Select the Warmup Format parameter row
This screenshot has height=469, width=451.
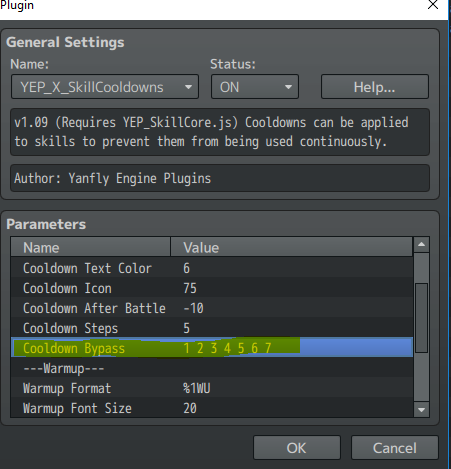click(212, 388)
